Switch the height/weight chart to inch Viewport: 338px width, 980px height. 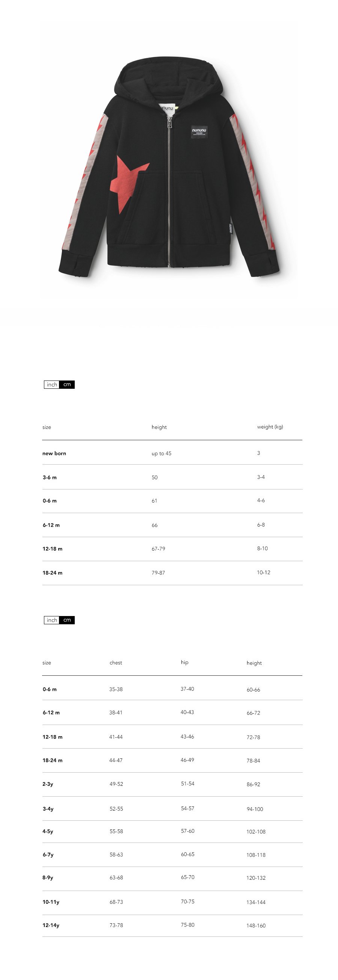(52, 385)
